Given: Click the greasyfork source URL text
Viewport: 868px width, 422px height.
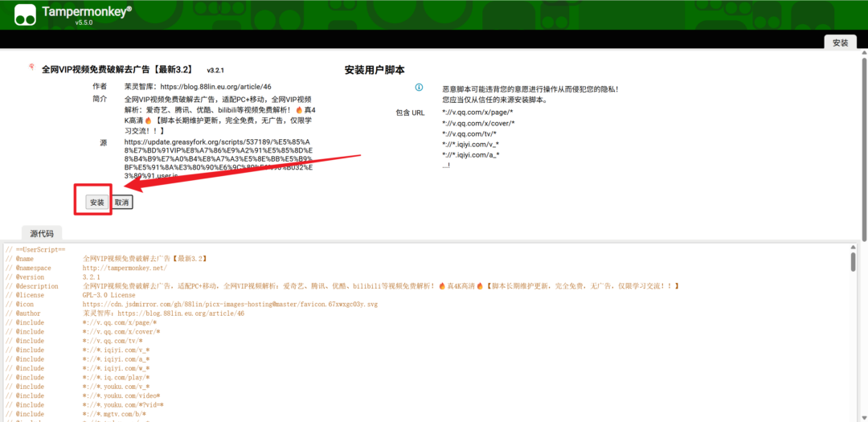Looking at the screenshot, I should click(219, 159).
